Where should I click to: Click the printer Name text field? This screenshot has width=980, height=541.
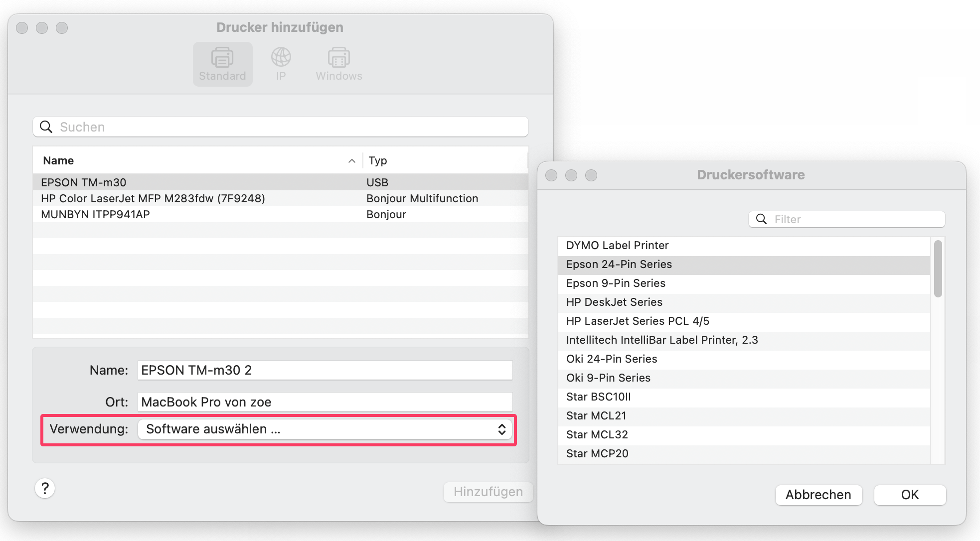pos(325,370)
